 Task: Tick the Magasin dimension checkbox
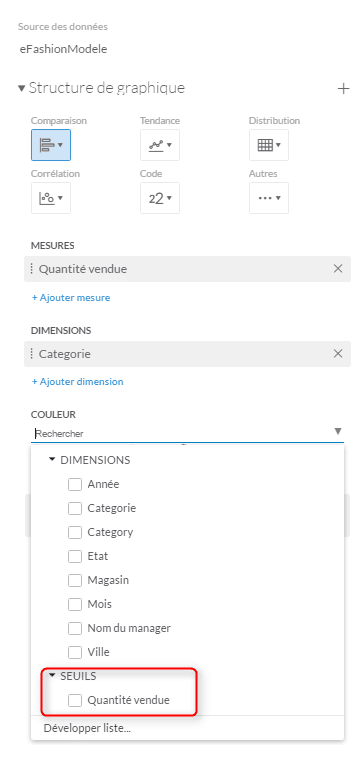pyautogui.click(x=75, y=580)
